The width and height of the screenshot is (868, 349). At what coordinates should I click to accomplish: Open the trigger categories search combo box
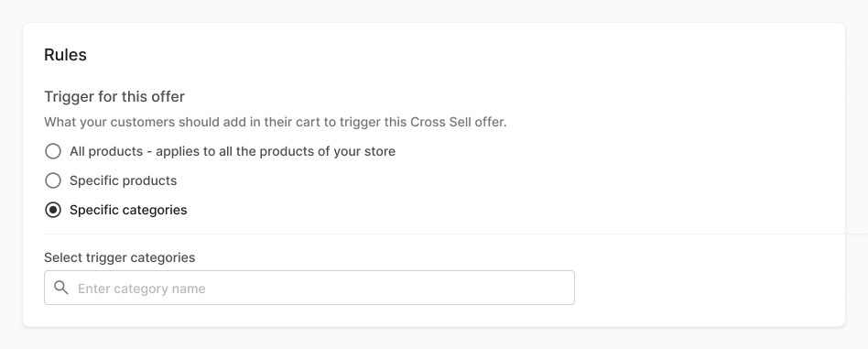point(309,288)
